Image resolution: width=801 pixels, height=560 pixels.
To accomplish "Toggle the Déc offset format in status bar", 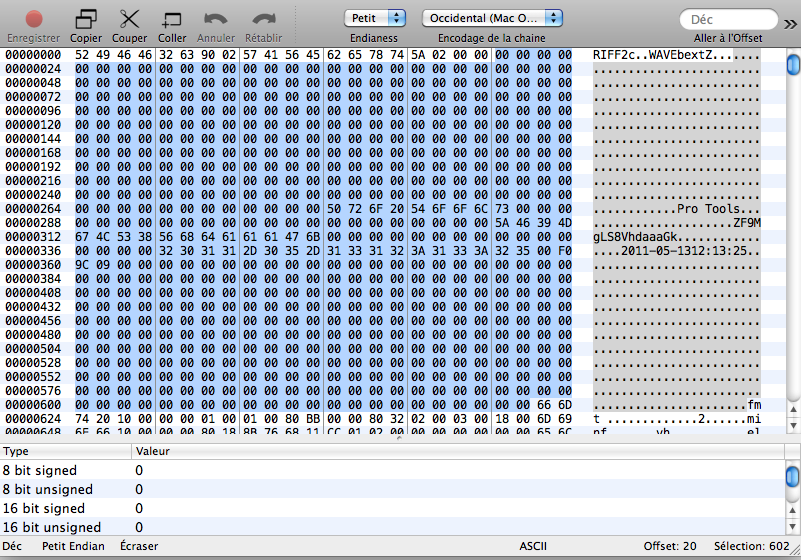I will [12, 546].
